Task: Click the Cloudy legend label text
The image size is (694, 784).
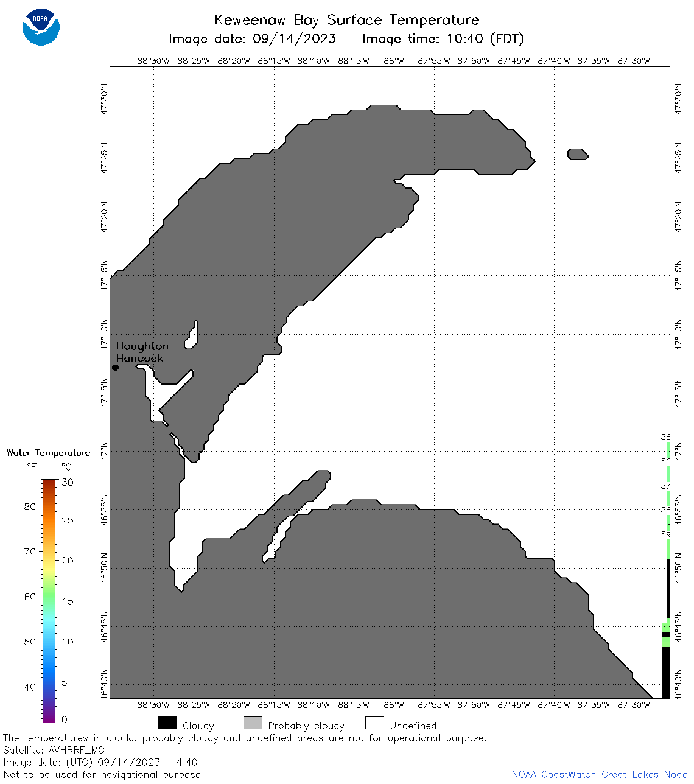Action: point(198,726)
